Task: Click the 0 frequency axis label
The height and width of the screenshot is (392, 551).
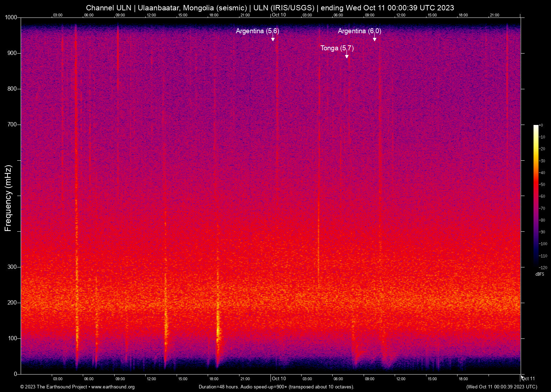Action: pyautogui.click(x=15, y=374)
